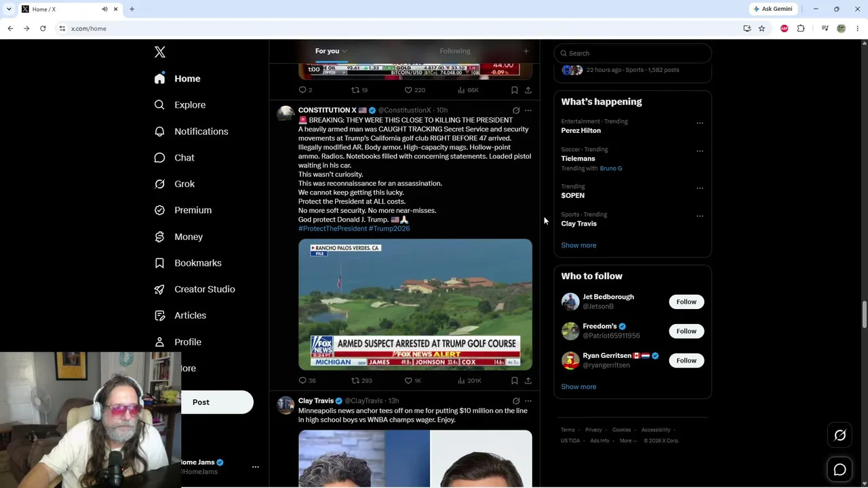This screenshot has width=868, height=488.
Task: Bookmark the CONSTITUTION X post
Action: (515, 381)
